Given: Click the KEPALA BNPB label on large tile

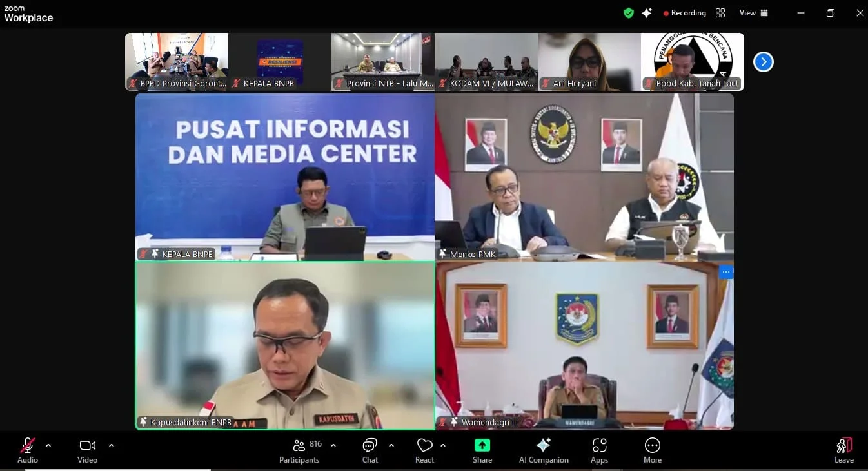Looking at the screenshot, I should (x=188, y=254).
